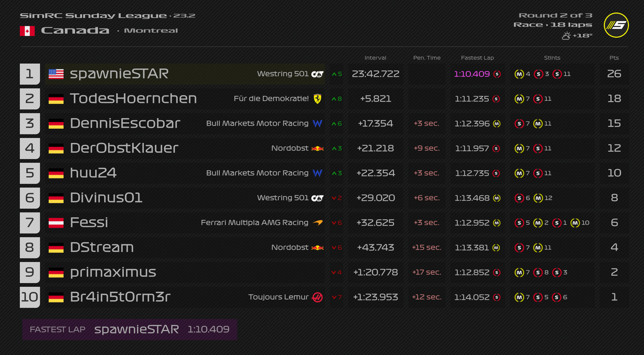The width and height of the screenshot is (644, 355).
Task: Click the yellow SimRC league logo
Action: (616, 25)
